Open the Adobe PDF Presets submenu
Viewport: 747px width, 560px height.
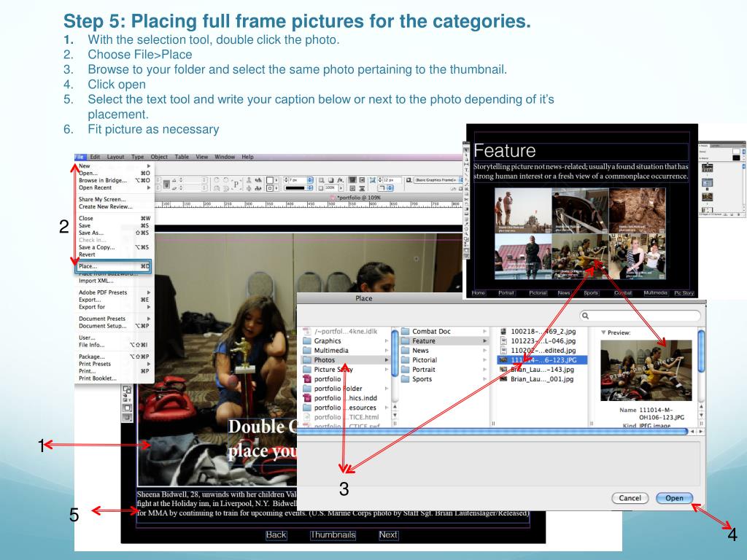pyautogui.click(x=114, y=292)
